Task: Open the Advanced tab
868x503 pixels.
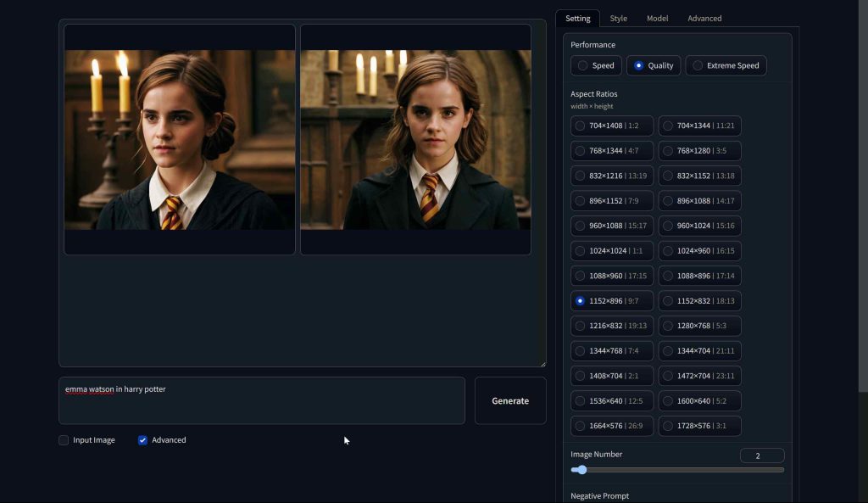Action: (704, 19)
